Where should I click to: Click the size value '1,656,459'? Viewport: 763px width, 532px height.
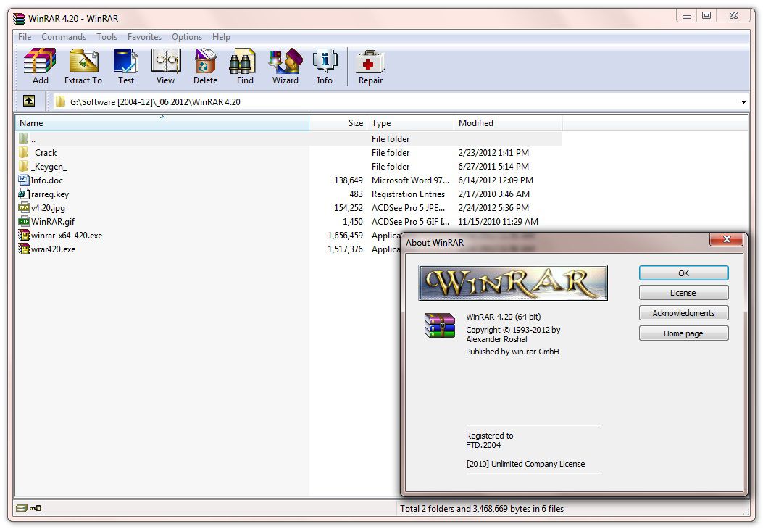coord(345,236)
